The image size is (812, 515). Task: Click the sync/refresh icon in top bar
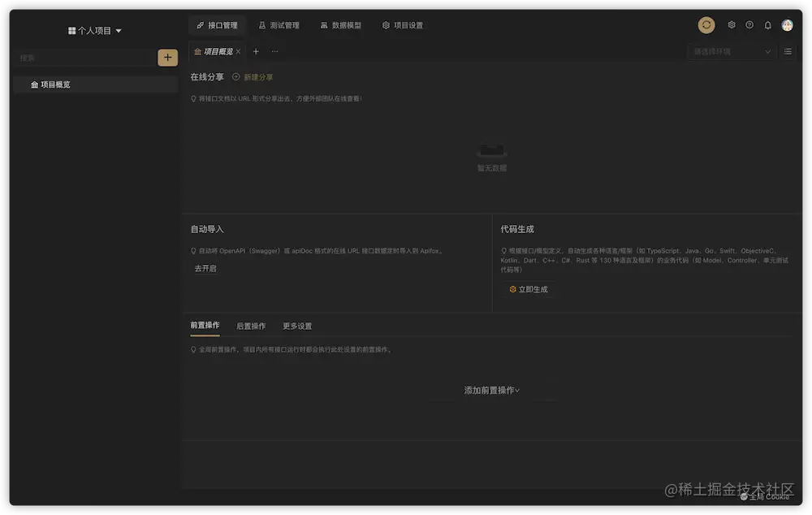(706, 25)
